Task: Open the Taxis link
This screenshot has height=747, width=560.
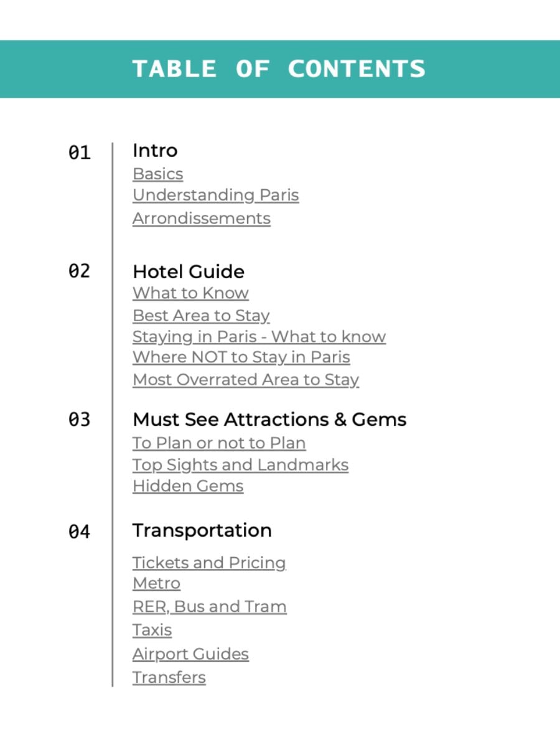Action: click(x=152, y=630)
